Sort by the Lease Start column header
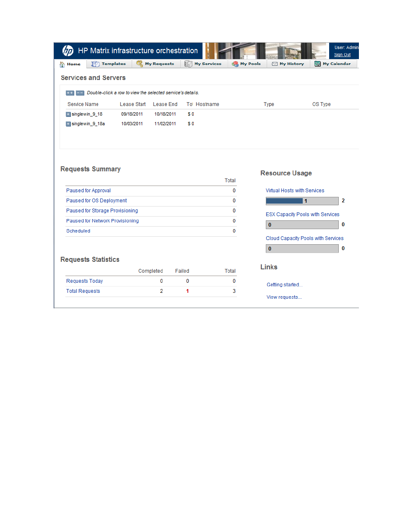The image size is (400, 532). click(132, 104)
